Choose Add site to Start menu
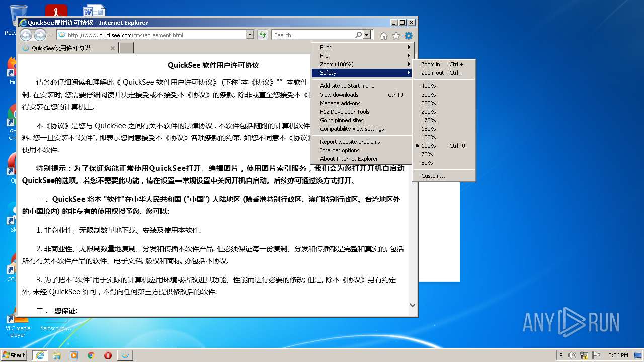Image resolution: width=644 pixels, height=362 pixels. point(362,86)
